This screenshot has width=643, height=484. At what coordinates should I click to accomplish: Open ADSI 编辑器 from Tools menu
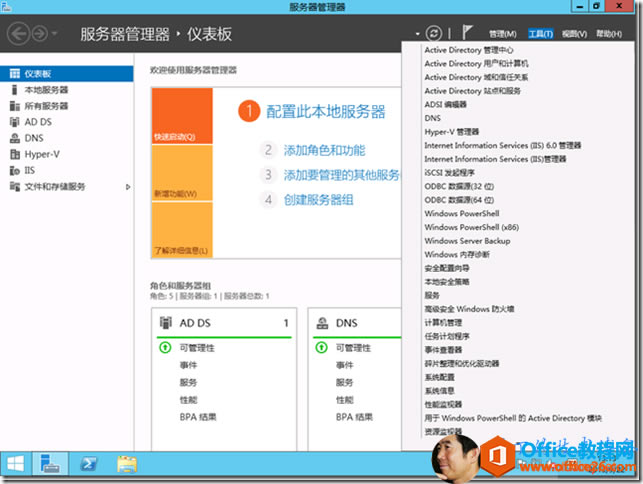445,105
